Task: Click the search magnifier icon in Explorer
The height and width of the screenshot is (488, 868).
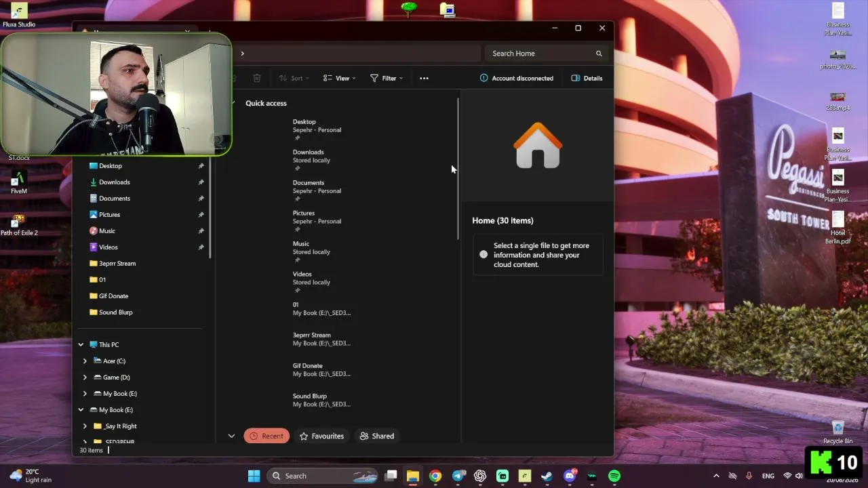Action: 599,54
